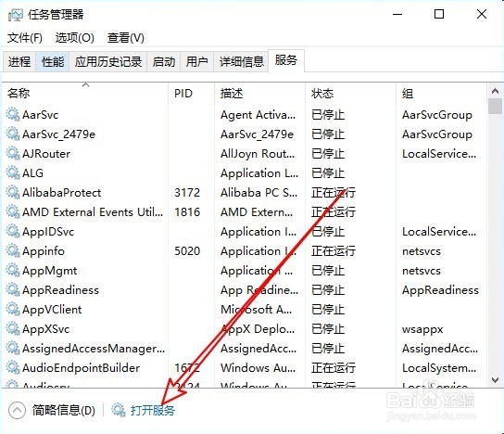Click the AlibabaProtect service gear icon
Screen dimensions: 504x434
click(x=13, y=192)
